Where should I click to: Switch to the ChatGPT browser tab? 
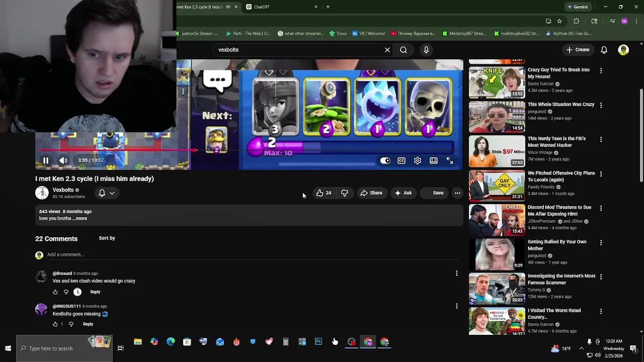click(282, 7)
